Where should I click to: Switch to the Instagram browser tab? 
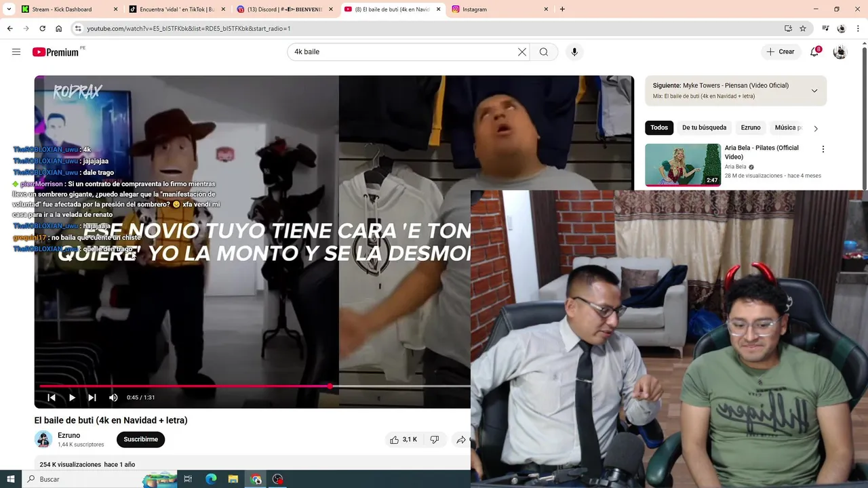[x=500, y=9]
